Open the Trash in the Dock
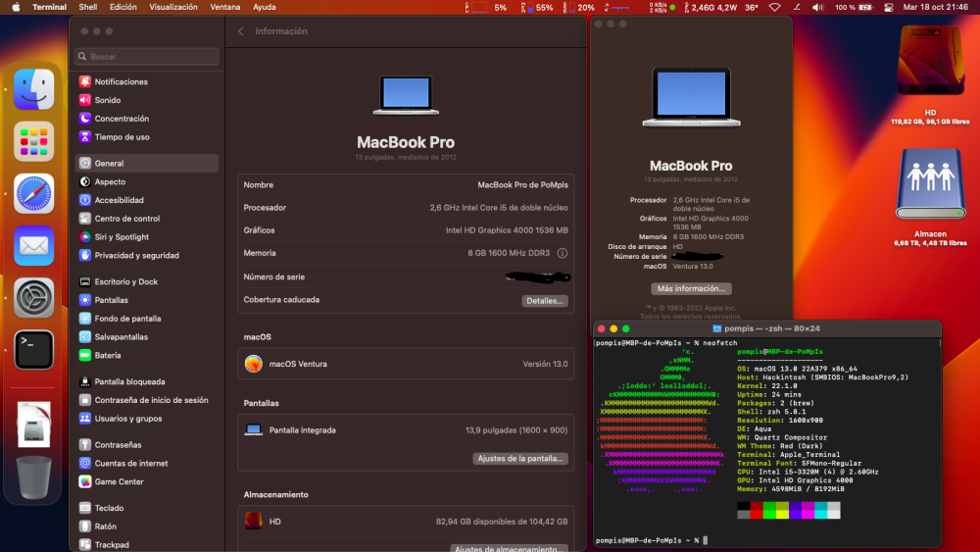Image resolution: width=980 pixels, height=552 pixels. coord(33,477)
